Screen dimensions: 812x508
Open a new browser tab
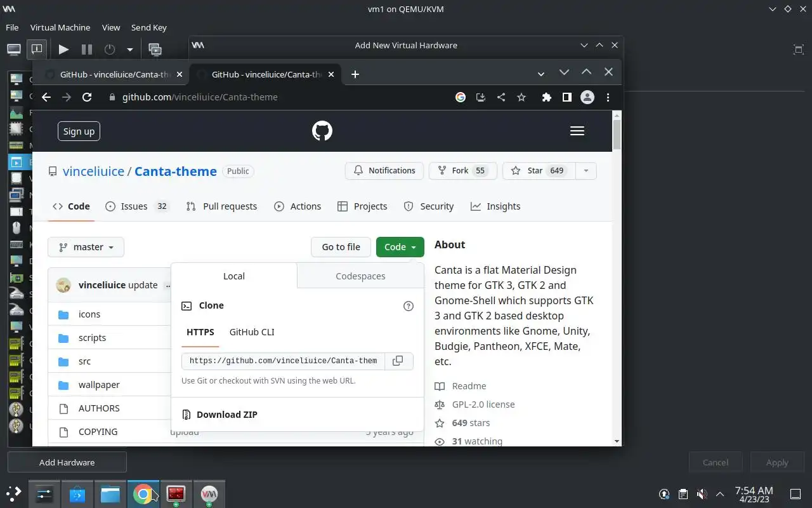(x=355, y=74)
